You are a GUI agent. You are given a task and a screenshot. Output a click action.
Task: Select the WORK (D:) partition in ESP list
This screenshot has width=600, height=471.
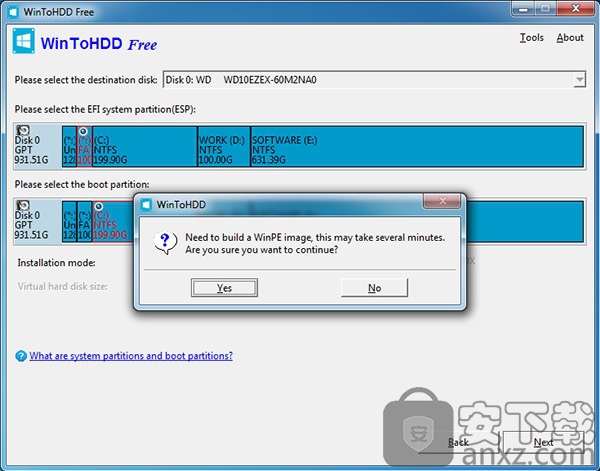[224, 147]
